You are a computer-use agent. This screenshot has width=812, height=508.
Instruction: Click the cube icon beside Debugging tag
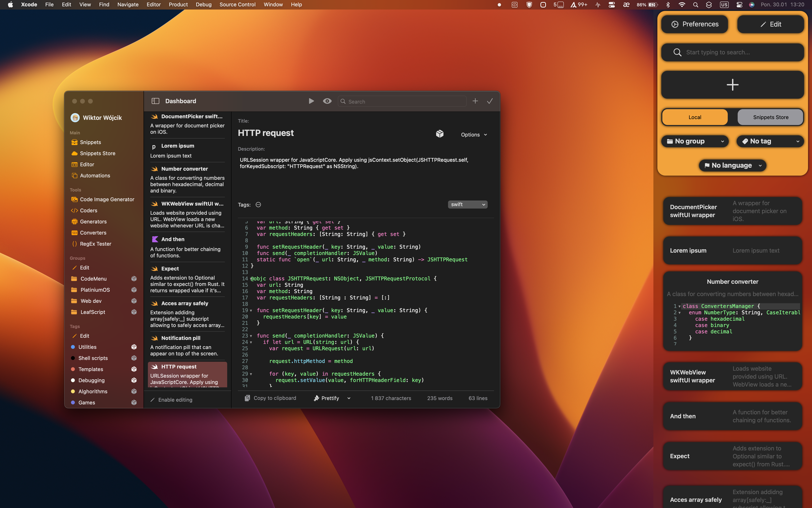pyautogui.click(x=134, y=380)
